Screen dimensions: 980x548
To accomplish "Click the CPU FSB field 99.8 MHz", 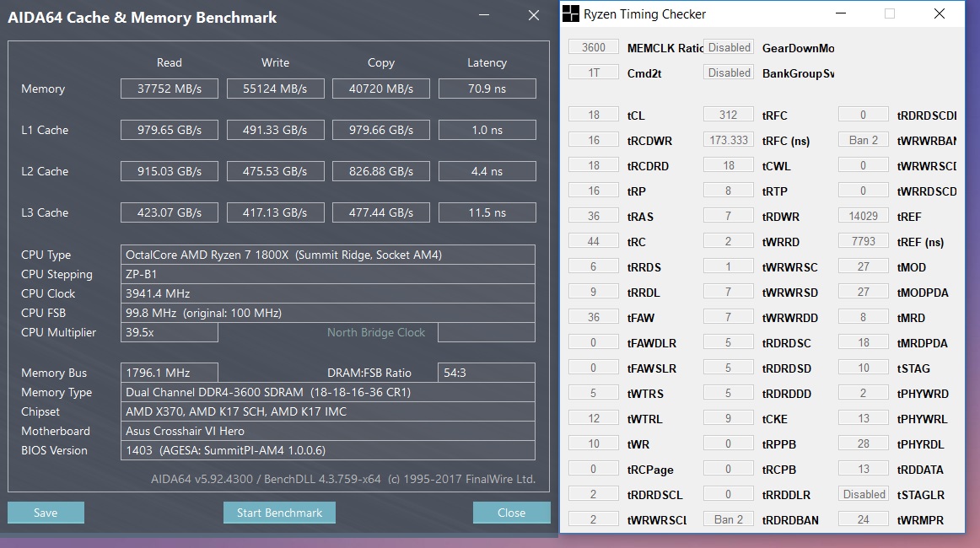I will (x=327, y=313).
